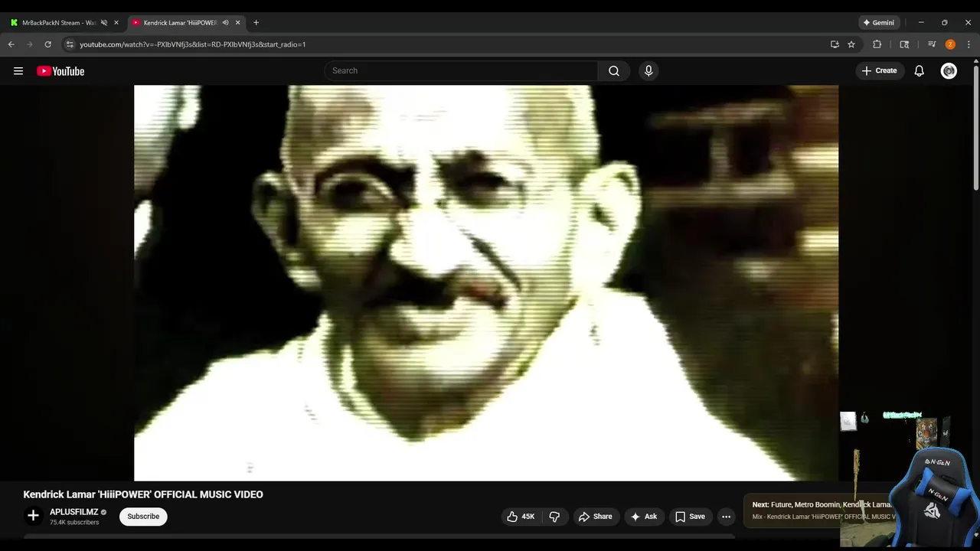Subscribe to APLUSFILMZ
Image resolution: width=980 pixels, height=551 pixels.
143,517
